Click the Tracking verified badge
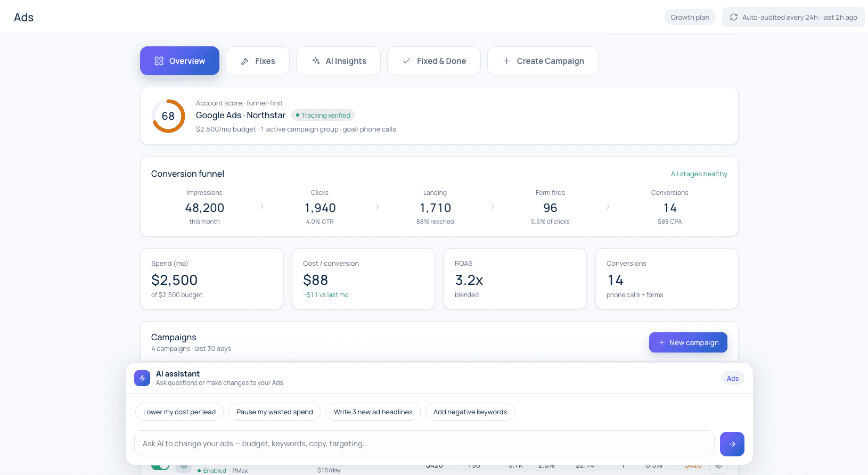This screenshot has width=868, height=475. click(323, 115)
